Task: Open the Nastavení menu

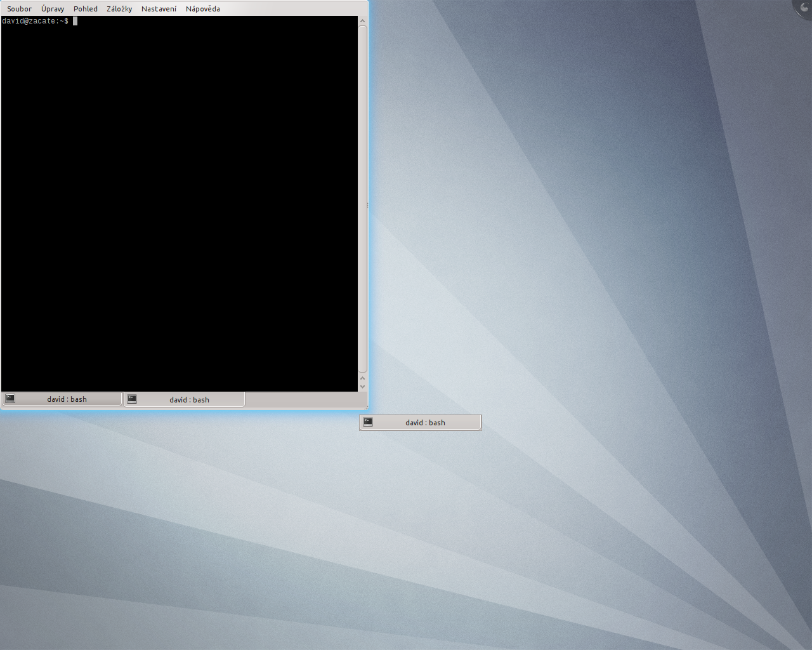Action: pyautogui.click(x=159, y=9)
